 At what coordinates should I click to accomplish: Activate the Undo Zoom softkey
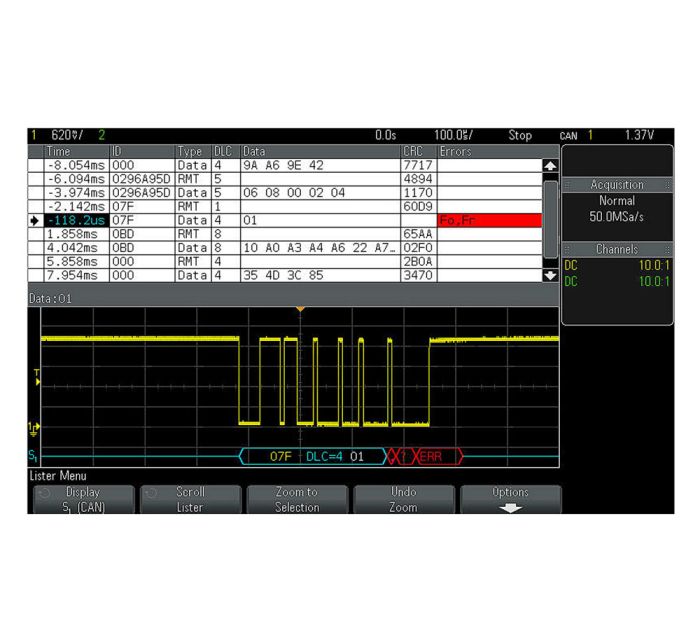coord(404,499)
